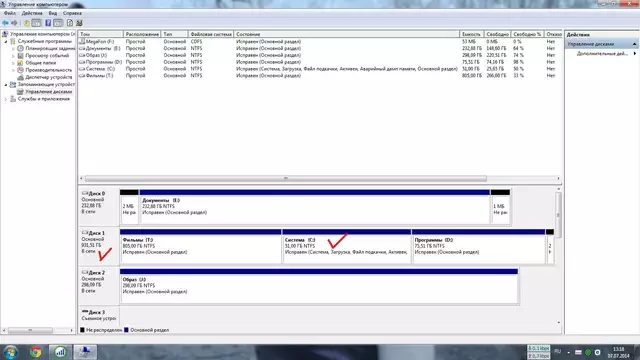
Task: Collapse Управление дисками actions section arrow
Action: coord(634,44)
